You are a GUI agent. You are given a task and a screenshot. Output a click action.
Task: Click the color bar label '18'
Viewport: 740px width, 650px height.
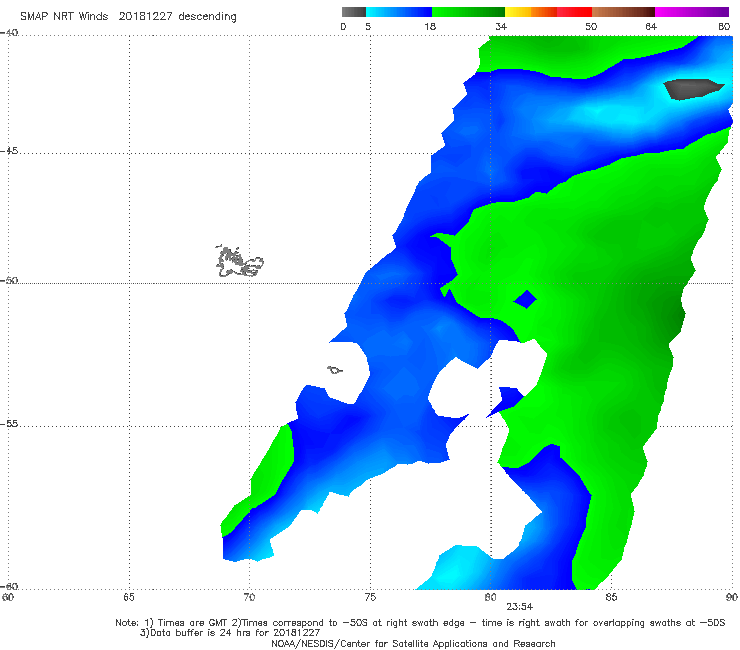click(x=430, y=26)
